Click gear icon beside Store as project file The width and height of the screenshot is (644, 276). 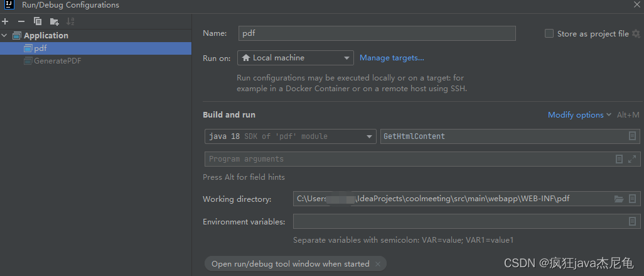click(636, 34)
